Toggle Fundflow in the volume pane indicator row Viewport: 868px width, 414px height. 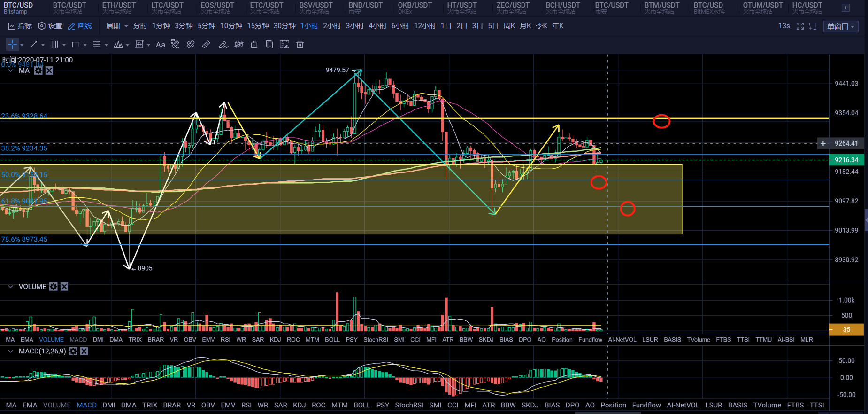click(x=590, y=340)
